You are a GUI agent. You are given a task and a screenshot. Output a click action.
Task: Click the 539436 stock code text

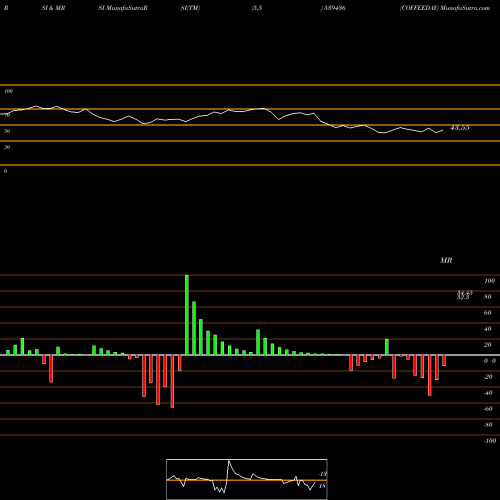[x=335, y=8]
